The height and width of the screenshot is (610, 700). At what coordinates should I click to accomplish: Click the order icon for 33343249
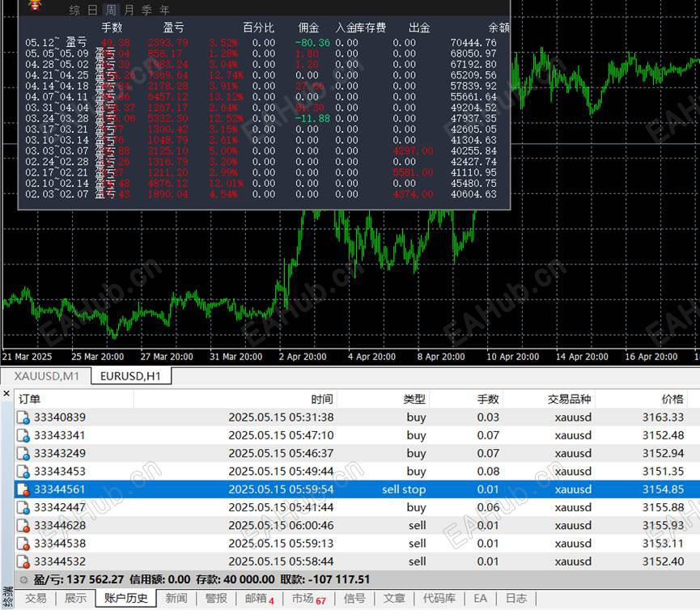tap(23, 453)
